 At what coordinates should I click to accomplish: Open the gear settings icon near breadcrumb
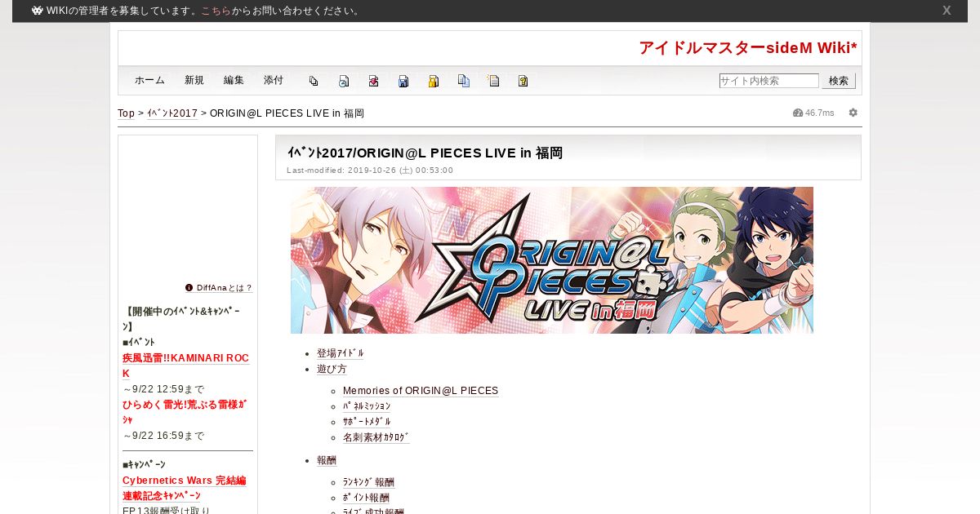click(x=853, y=113)
